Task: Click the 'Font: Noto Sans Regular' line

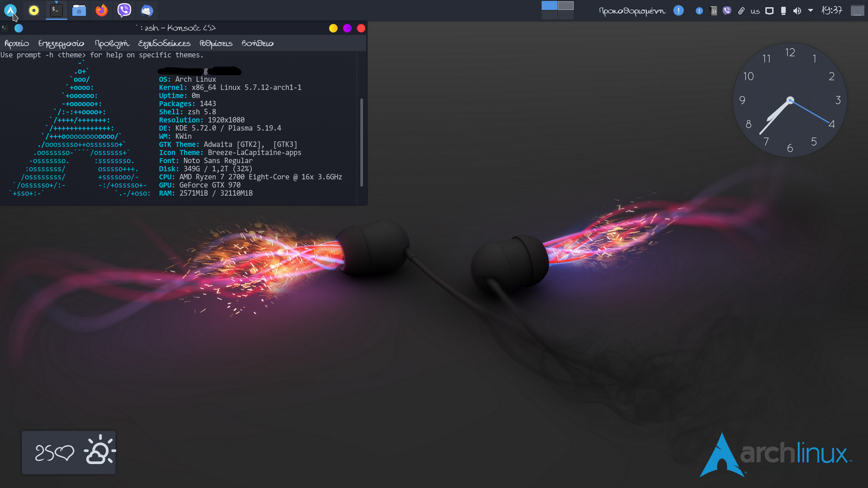Action: 206,160
